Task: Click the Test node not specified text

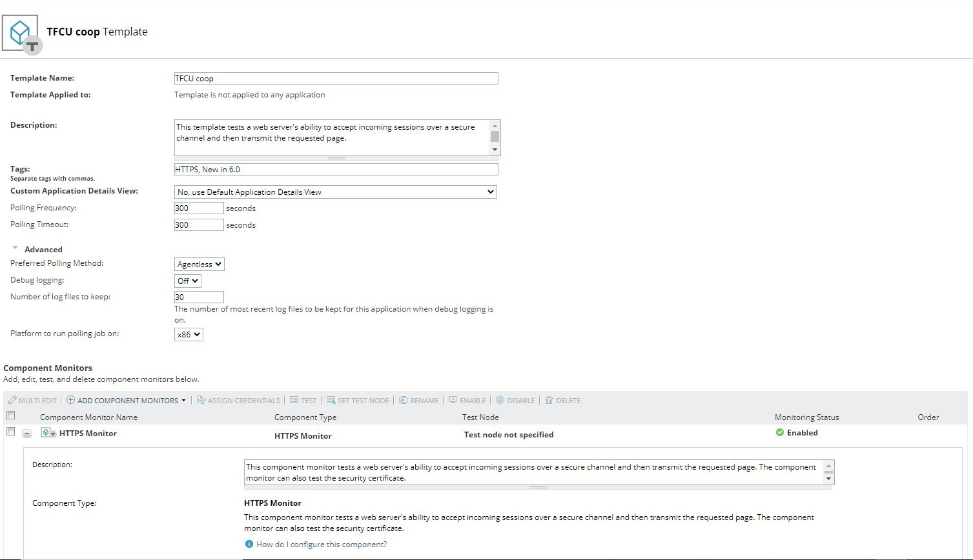Action: [x=509, y=434]
